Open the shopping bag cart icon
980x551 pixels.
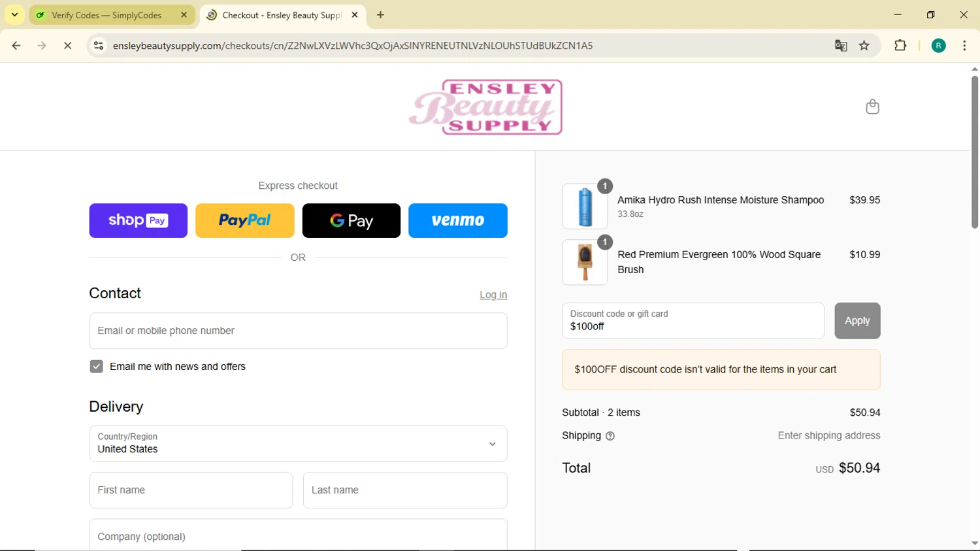(872, 107)
